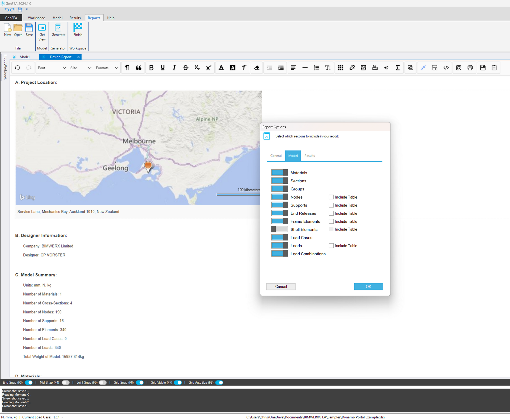The image size is (510, 420).
Task: Click the print icon in editor toolbar
Action: 470,68
